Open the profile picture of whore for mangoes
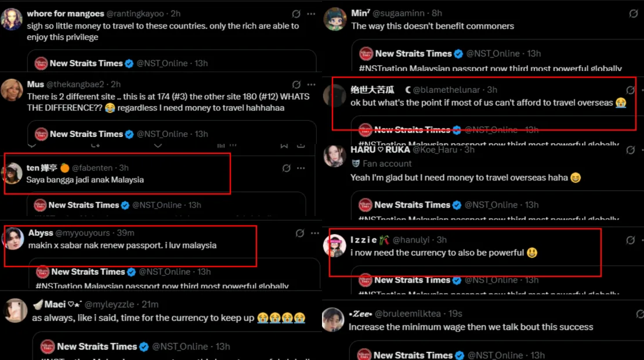 coord(12,20)
